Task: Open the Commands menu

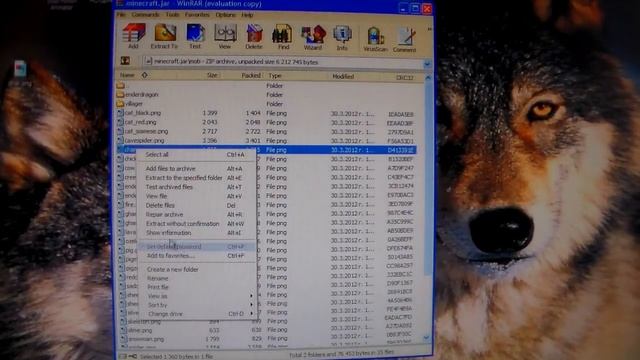Action: [145, 15]
